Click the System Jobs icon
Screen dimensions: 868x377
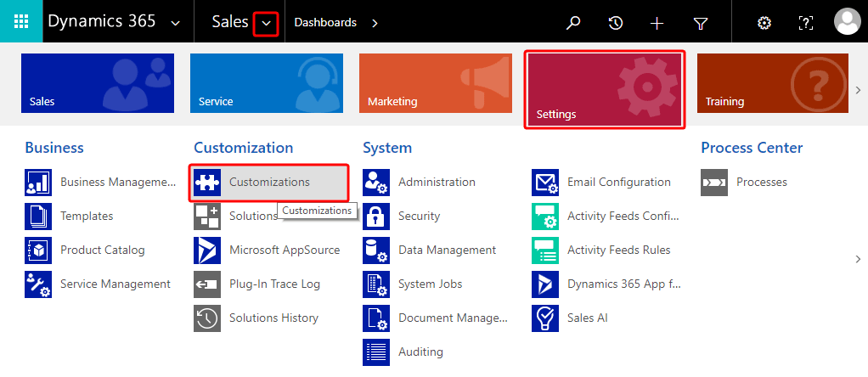point(376,284)
